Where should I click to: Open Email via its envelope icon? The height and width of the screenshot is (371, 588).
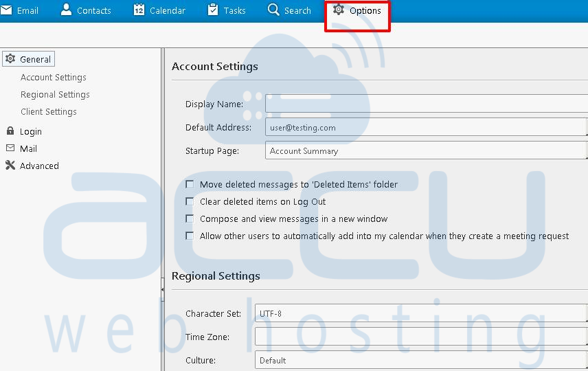[x=6, y=10]
